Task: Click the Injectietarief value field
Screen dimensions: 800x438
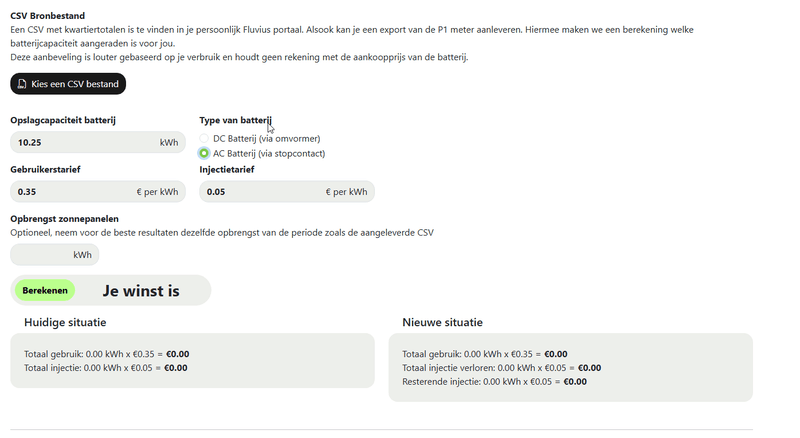Action: 260,192
